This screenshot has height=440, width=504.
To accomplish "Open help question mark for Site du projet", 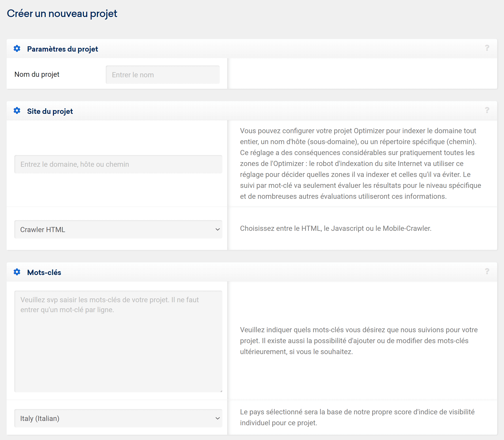I will (x=487, y=110).
